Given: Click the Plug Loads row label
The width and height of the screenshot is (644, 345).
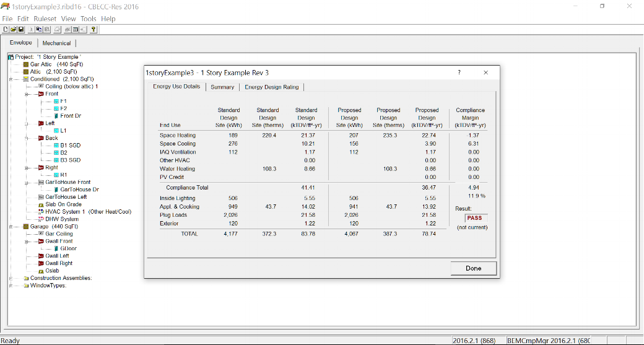Looking at the screenshot, I should pyautogui.click(x=173, y=215).
